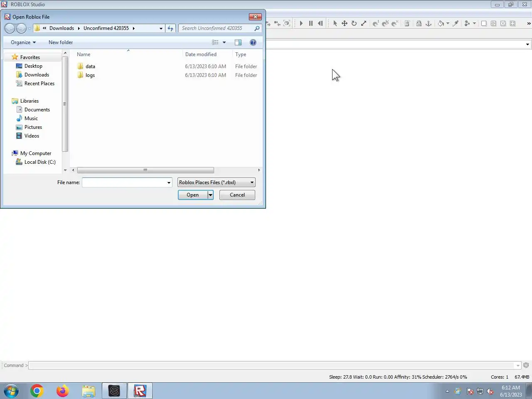Click the Lock padlock tool
This screenshot has width=532, height=399.
tap(419, 24)
